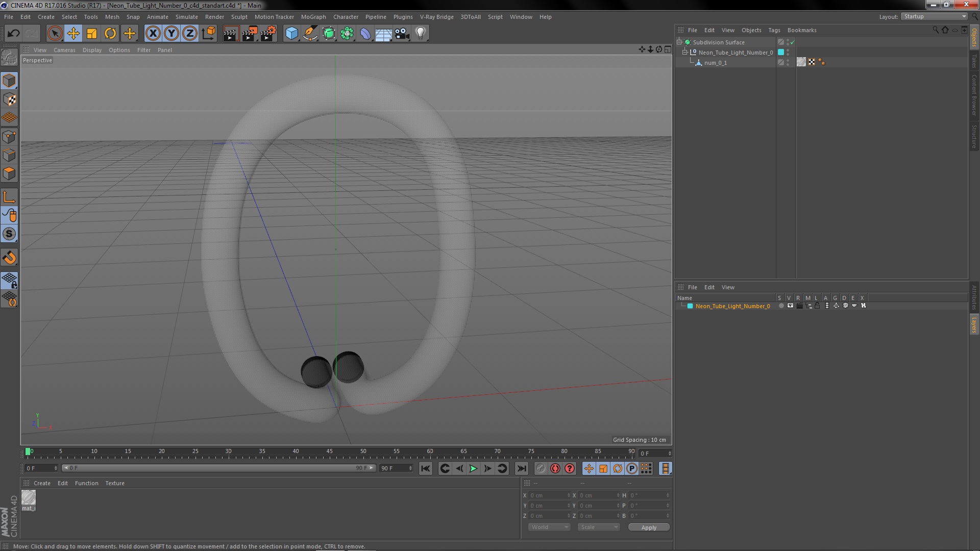The height and width of the screenshot is (551, 980).
Task: Toggle layer visibility for Neon_Tube_Light_Number_0
Action: tap(790, 306)
